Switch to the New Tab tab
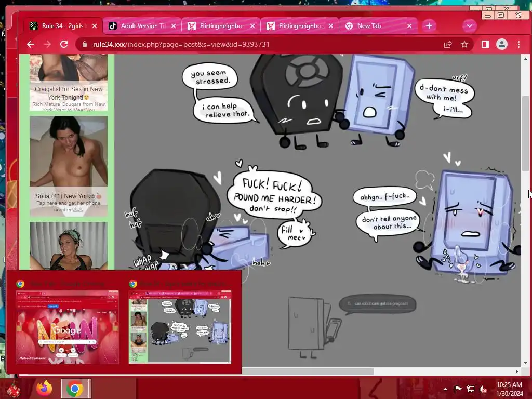The width and height of the screenshot is (532, 399). (x=379, y=26)
